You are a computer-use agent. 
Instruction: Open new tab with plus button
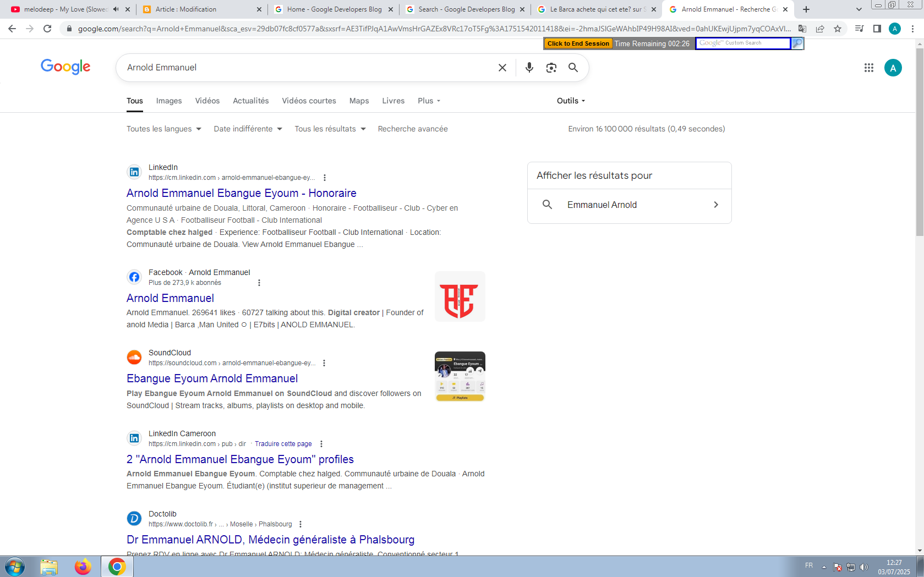coord(806,9)
